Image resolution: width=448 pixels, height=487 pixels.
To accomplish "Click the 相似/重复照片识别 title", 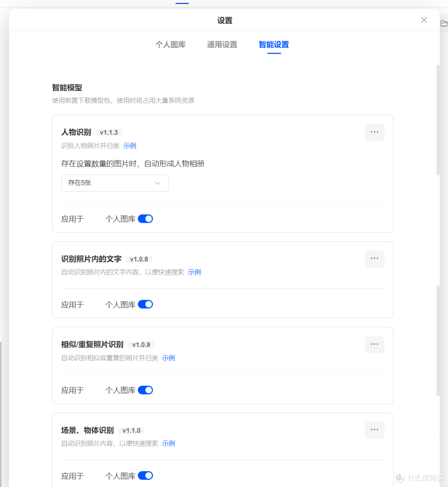I will point(92,345).
